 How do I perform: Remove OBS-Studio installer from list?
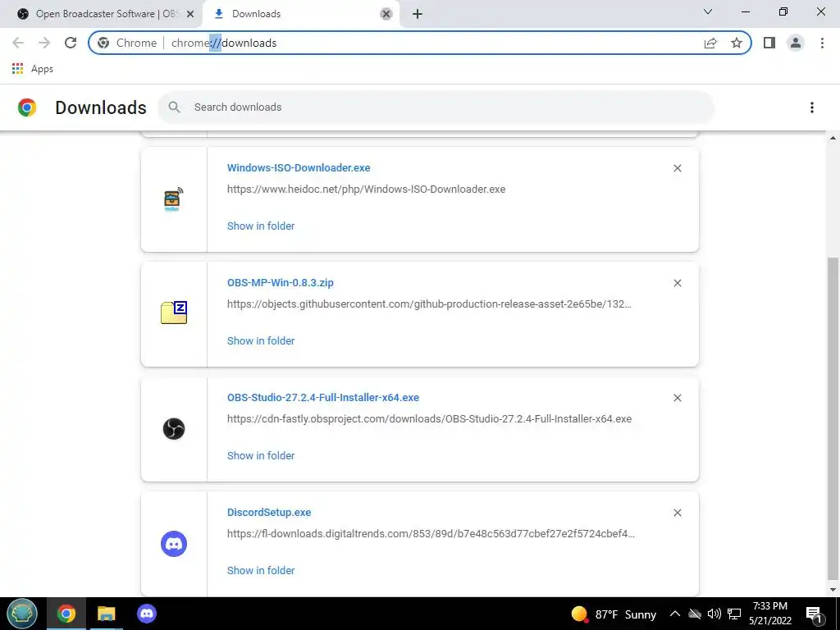677,398
